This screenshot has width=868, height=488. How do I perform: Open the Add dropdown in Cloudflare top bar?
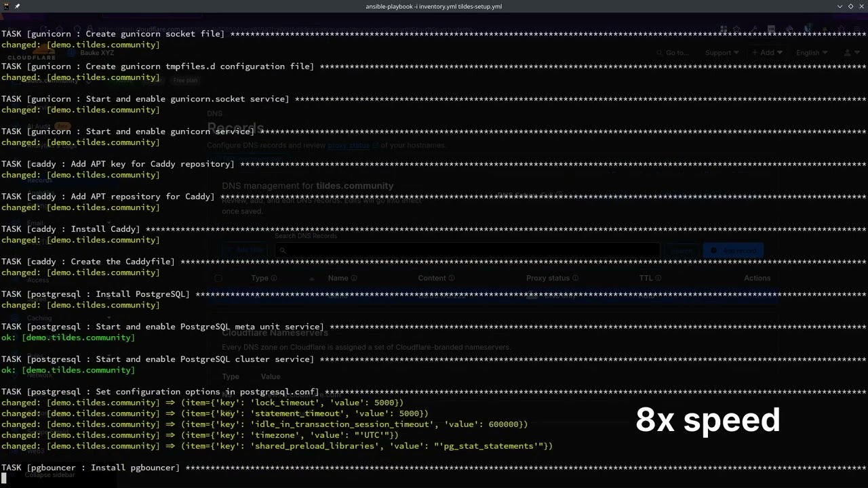click(x=767, y=53)
